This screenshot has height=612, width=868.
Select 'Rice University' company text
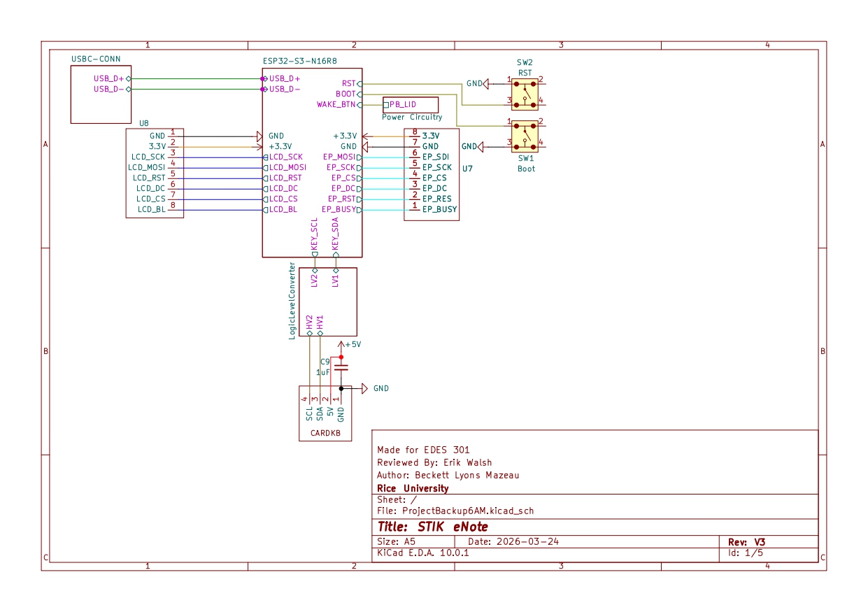413,488
